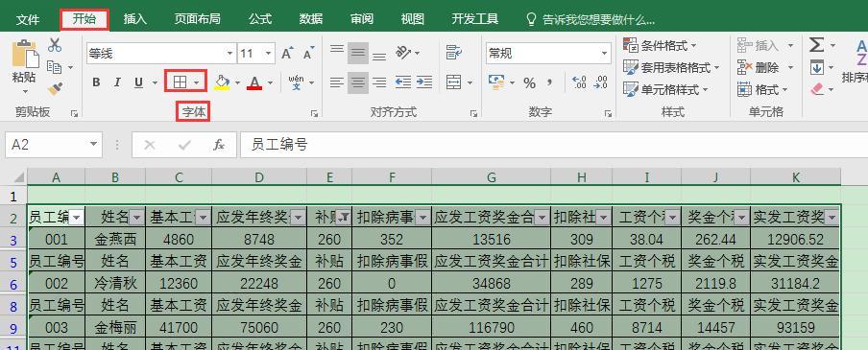The width and height of the screenshot is (868, 350).
Task: Switch to the 页面布局 tab
Action: (198, 19)
